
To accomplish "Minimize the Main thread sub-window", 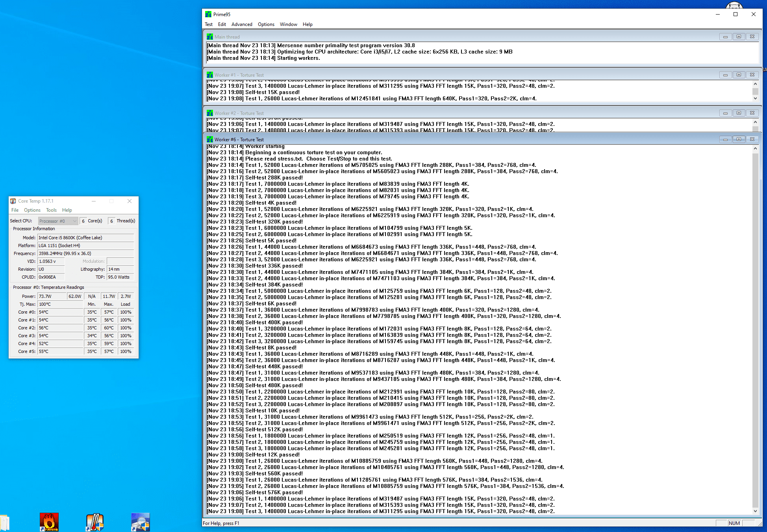I will coord(725,37).
